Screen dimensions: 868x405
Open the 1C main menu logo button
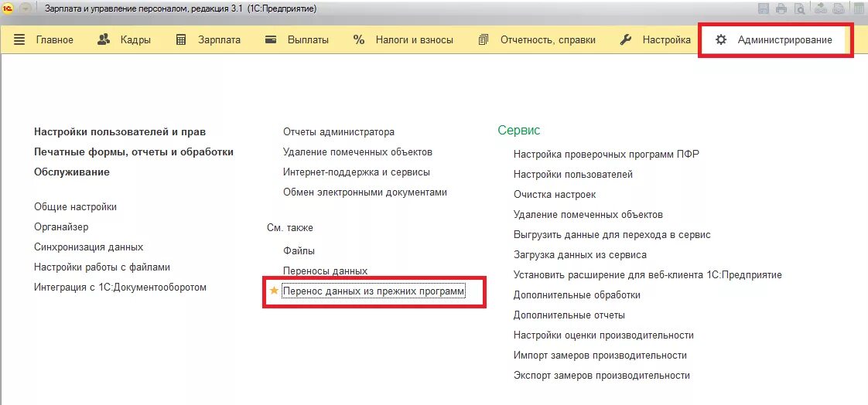8,9
